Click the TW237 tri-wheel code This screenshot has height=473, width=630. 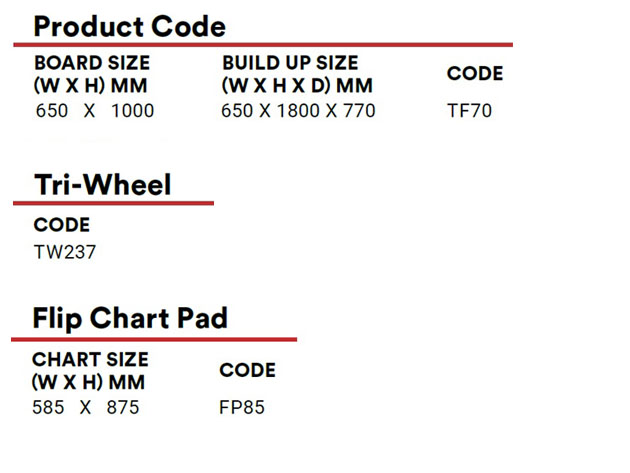(65, 252)
